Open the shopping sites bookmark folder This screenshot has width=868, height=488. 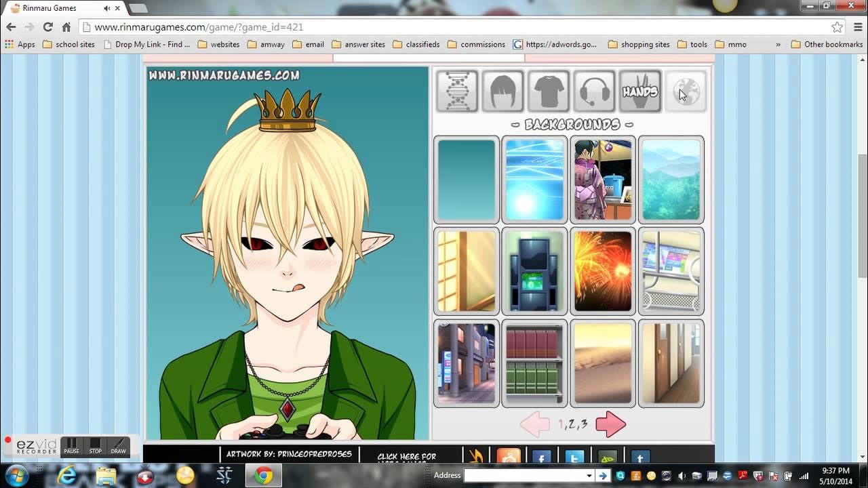(639, 44)
